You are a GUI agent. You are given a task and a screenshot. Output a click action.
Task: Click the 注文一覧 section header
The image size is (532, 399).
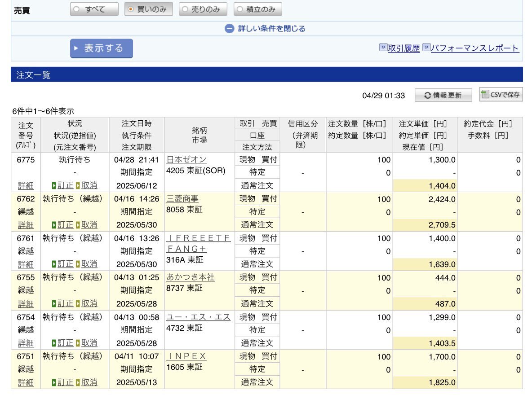(267, 75)
